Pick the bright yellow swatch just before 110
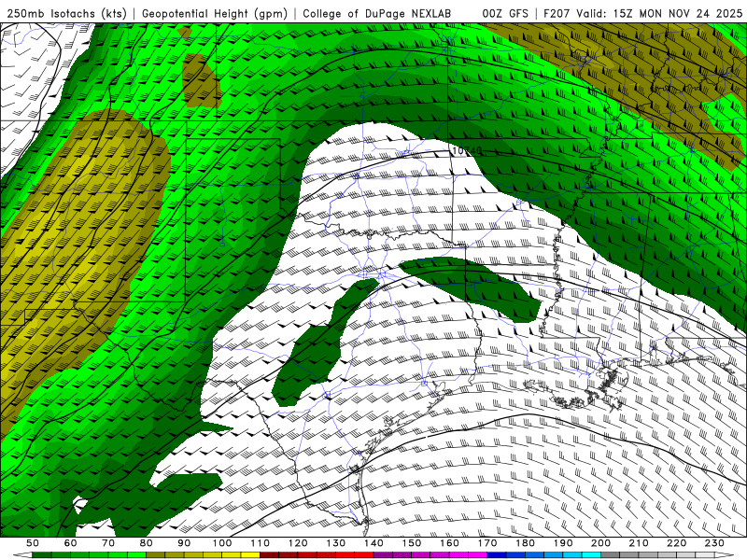 click(x=250, y=554)
